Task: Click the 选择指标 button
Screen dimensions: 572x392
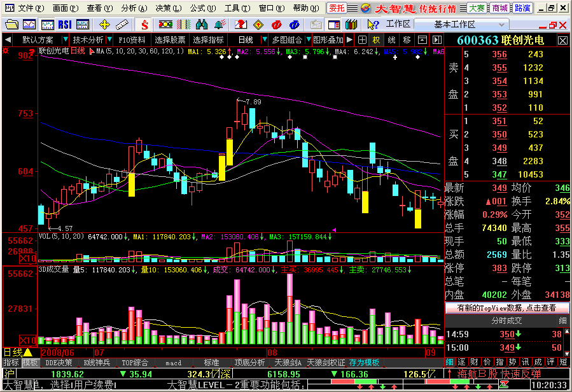Action: (208, 40)
